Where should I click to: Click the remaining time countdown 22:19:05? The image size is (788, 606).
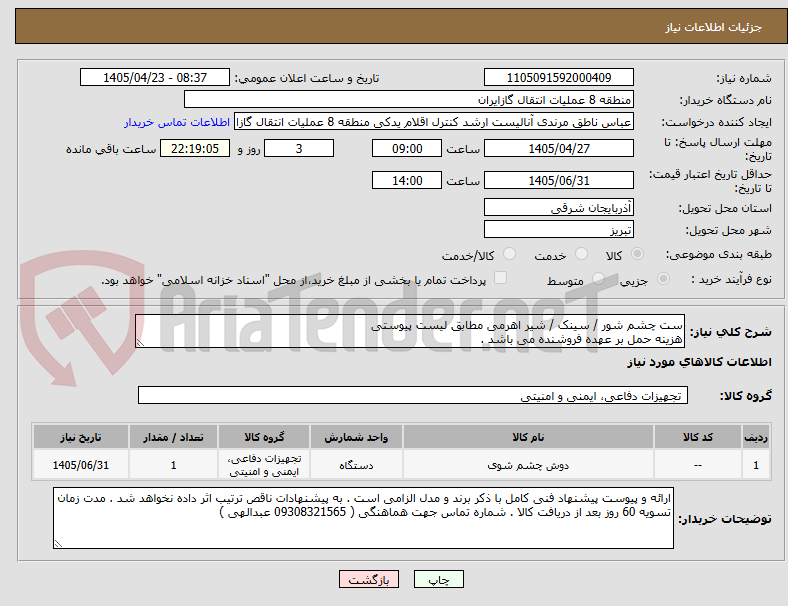(195, 148)
